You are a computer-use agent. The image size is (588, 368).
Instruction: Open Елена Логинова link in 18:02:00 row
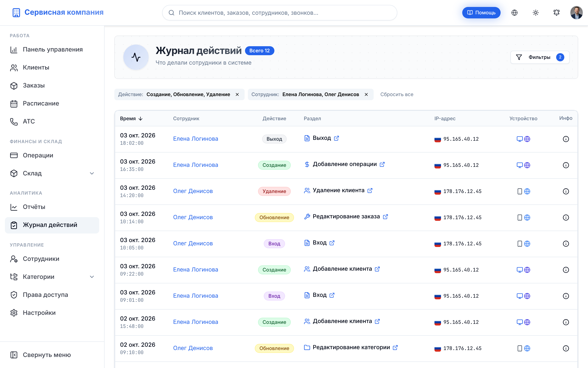click(x=195, y=139)
